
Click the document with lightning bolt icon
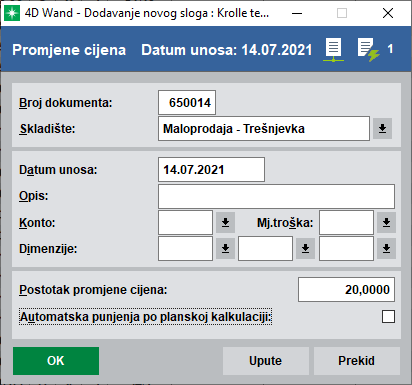coord(369,50)
